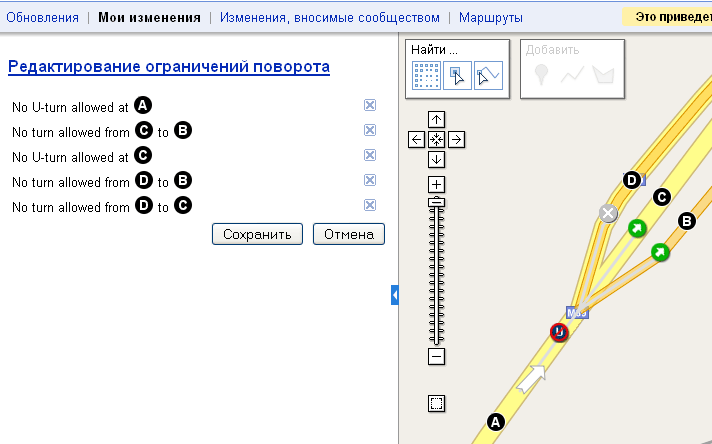
Task: Select the find-by-area grid tool
Action: point(427,76)
